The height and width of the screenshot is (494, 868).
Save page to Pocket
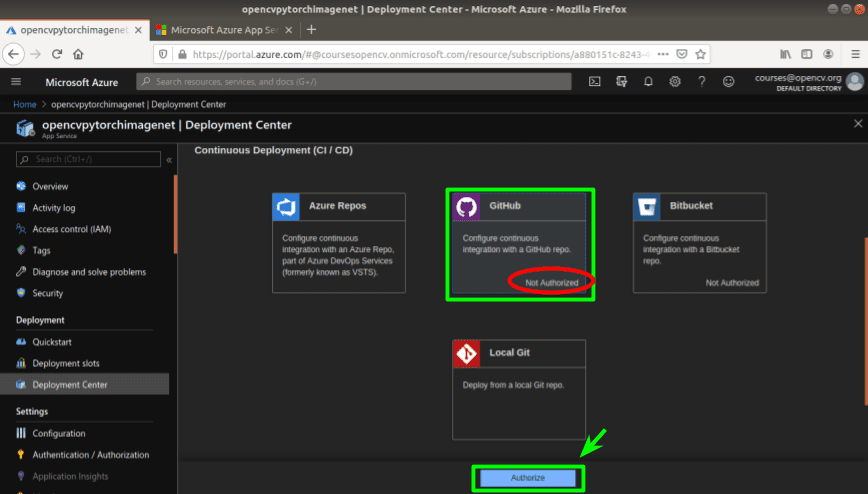tap(682, 54)
